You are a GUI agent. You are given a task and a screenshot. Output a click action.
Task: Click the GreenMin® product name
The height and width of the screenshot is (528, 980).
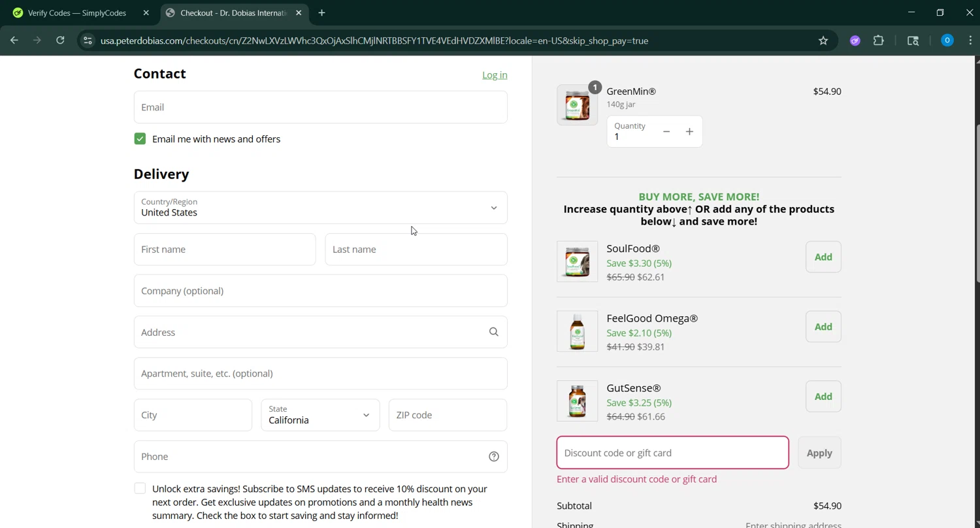click(631, 91)
